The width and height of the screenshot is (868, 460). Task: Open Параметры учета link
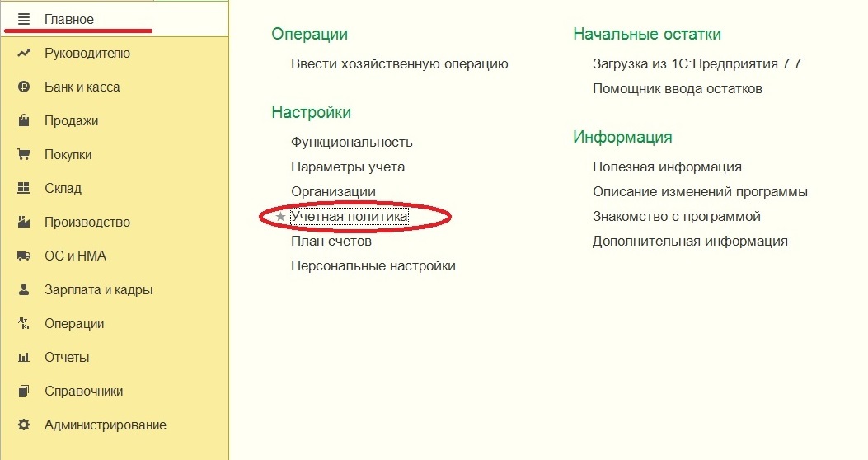[x=348, y=167]
